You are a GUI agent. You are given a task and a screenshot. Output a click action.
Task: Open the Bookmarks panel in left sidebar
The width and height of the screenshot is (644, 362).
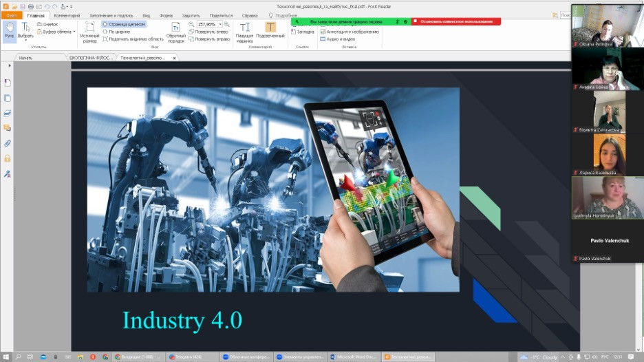coord(8,83)
